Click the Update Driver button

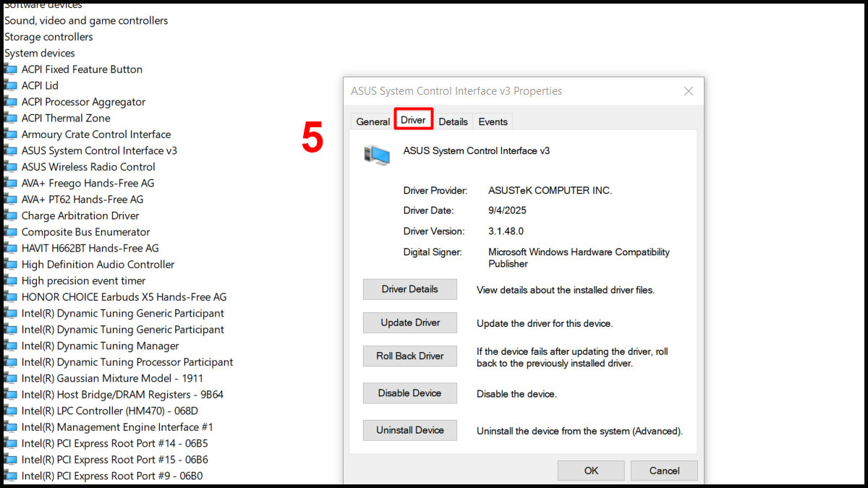(x=409, y=322)
